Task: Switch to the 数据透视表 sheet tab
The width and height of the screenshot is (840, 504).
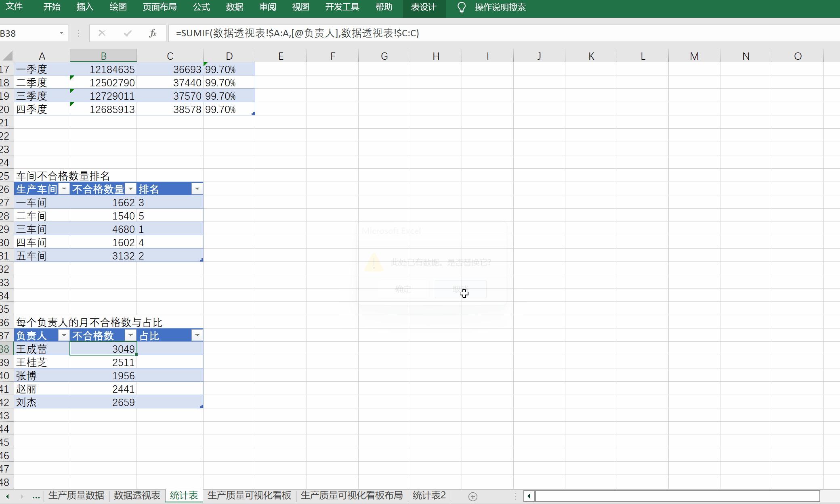Action: coord(137,496)
